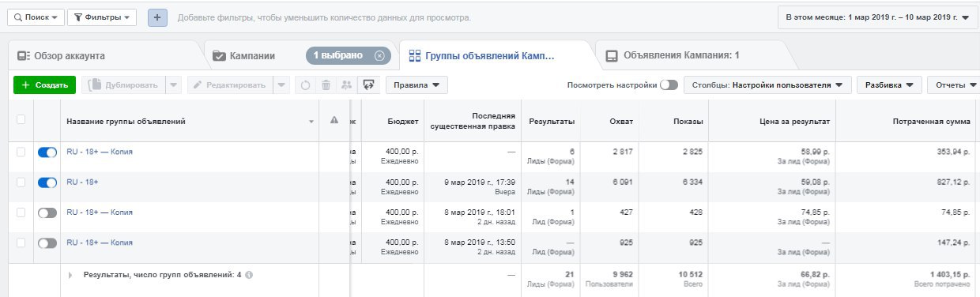Click the trash delete icon in toolbar
Screen dimensions: 980x297
point(326,85)
